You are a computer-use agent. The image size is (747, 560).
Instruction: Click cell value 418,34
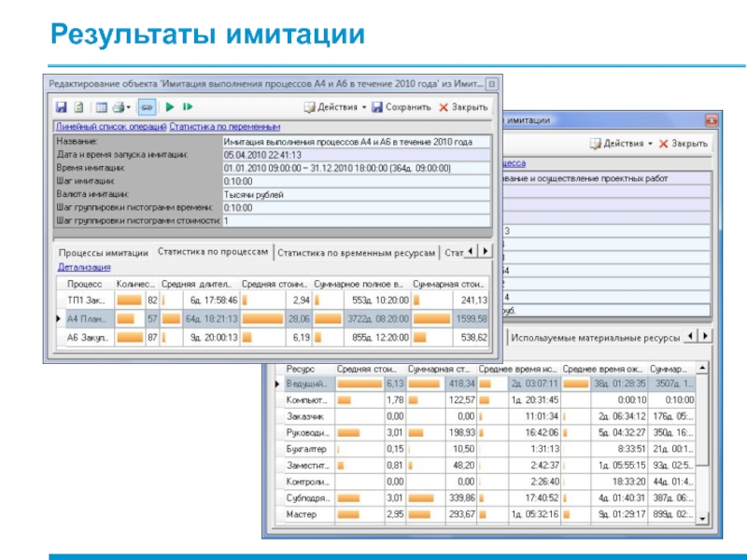click(461, 384)
